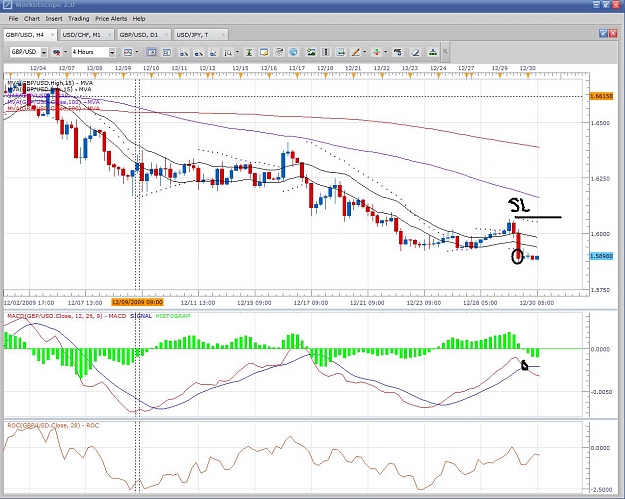Click the magnifier zoom tool icon
The width and height of the screenshot is (625, 499).
point(228,52)
